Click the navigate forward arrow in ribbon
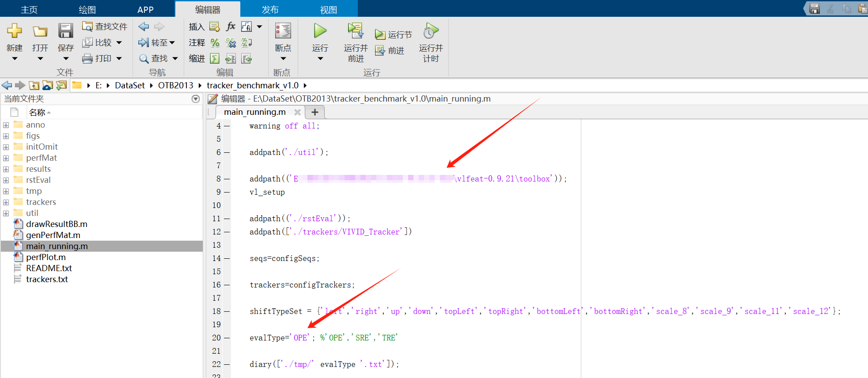Image resolution: width=868 pixels, height=378 pixels. (159, 26)
